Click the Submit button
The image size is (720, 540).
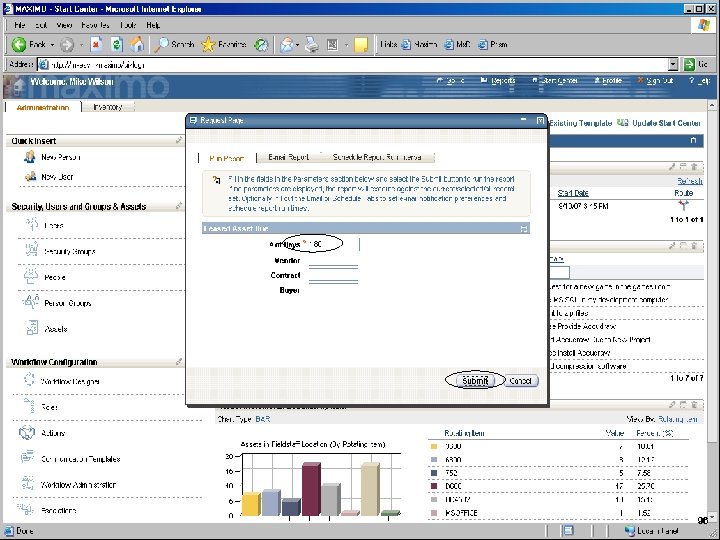click(x=475, y=381)
